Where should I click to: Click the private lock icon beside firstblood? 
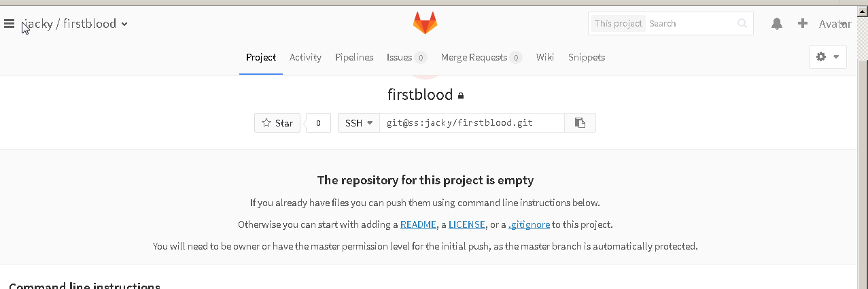point(461,96)
